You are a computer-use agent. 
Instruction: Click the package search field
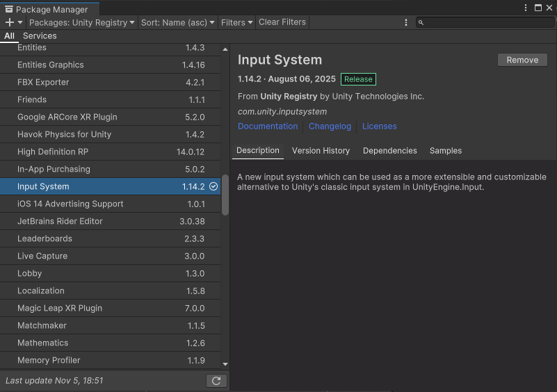pos(485,22)
